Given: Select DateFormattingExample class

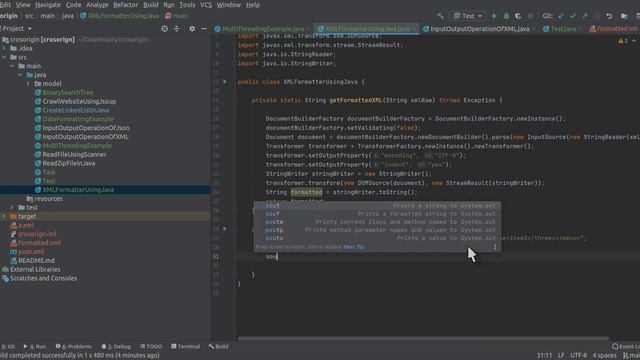Looking at the screenshot, I should coord(78,119).
